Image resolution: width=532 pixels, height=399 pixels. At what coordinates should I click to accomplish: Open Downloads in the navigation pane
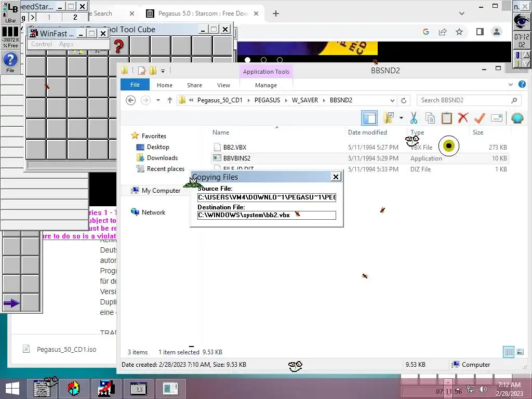tap(162, 158)
